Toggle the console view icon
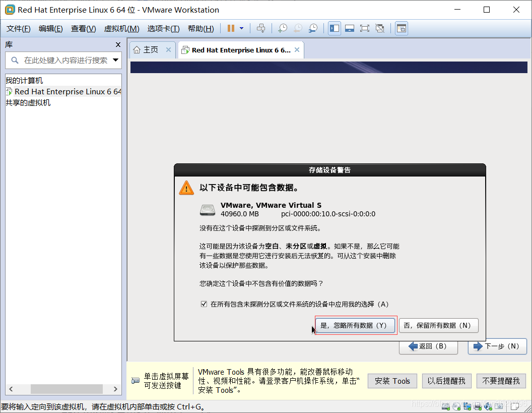The image size is (532, 413). tap(402, 28)
